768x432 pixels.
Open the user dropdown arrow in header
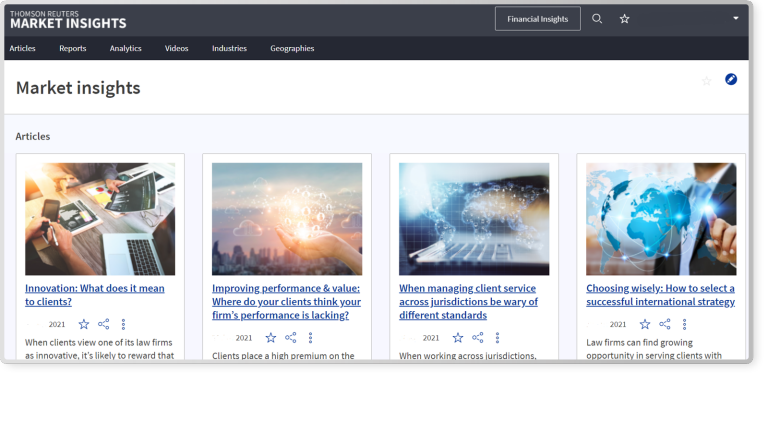(x=736, y=18)
